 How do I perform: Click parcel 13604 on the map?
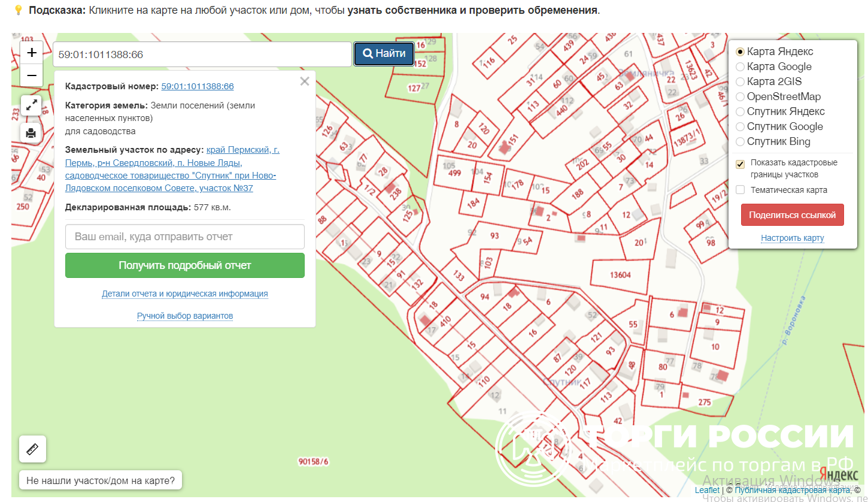(x=620, y=275)
